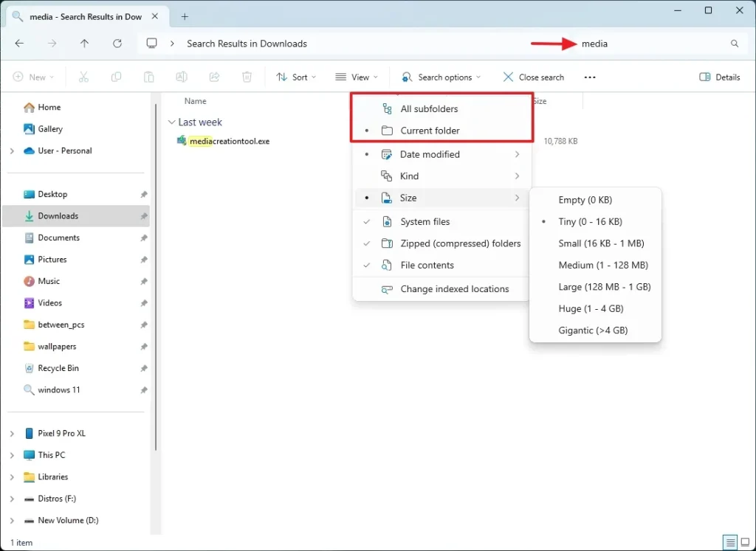
Task: Open the Sort dropdown menu
Action: coord(295,77)
